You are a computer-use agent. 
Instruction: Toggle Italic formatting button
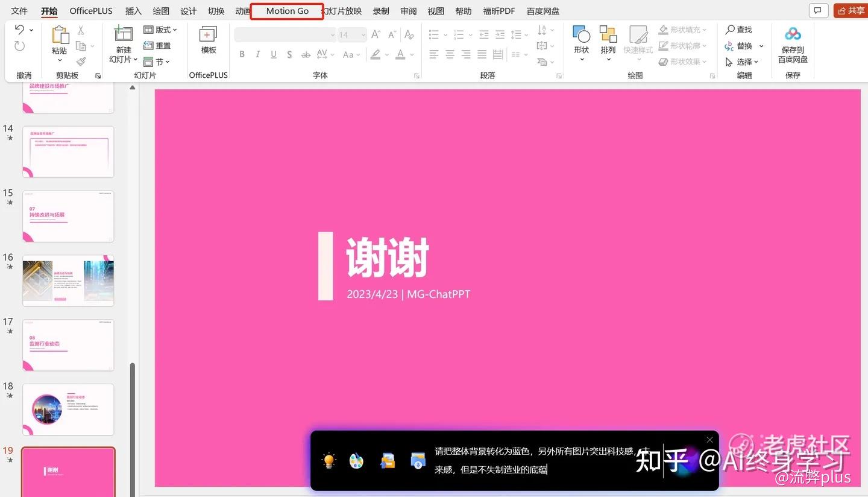click(x=257, y=54)
